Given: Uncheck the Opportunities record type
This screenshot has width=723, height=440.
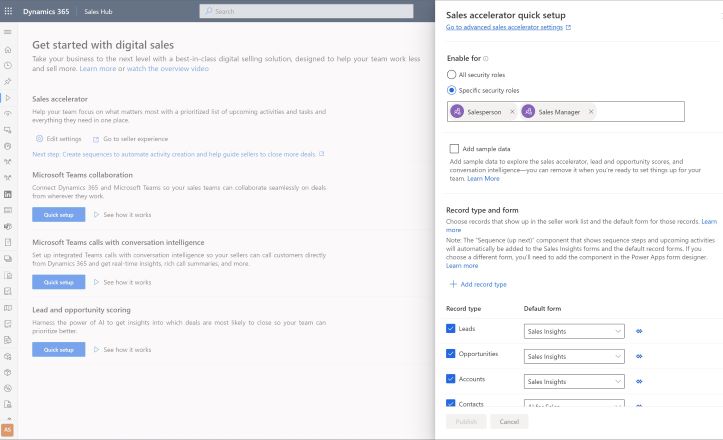Looking at the screenshot, I should (x=450, y=354).
